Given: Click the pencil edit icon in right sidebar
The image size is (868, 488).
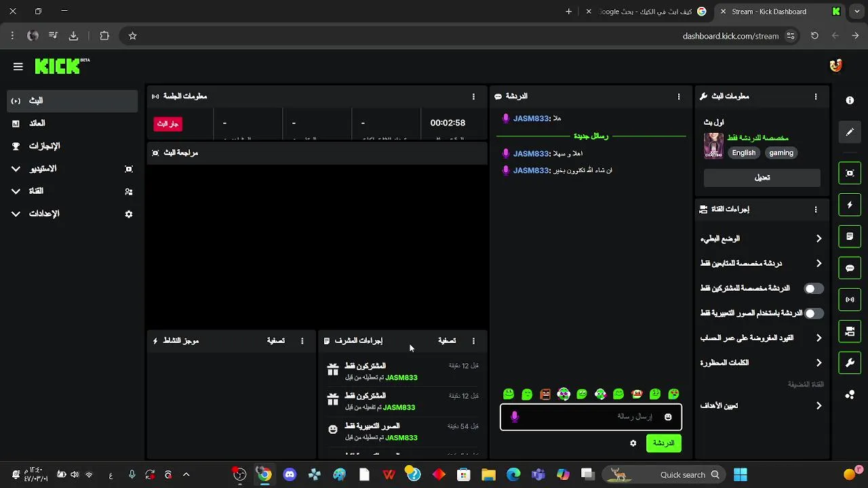Looking at the screenshot, I should coord(850,132).
